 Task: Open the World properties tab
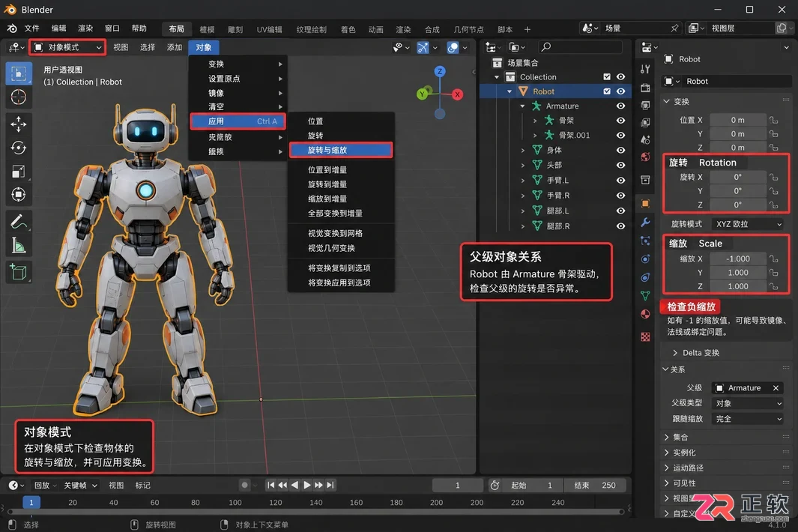point(645,157)
